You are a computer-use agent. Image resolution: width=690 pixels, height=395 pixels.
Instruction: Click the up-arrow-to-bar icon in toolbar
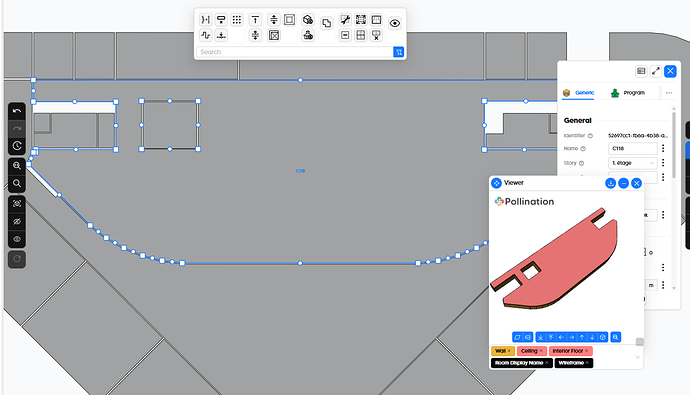[255, 19]
